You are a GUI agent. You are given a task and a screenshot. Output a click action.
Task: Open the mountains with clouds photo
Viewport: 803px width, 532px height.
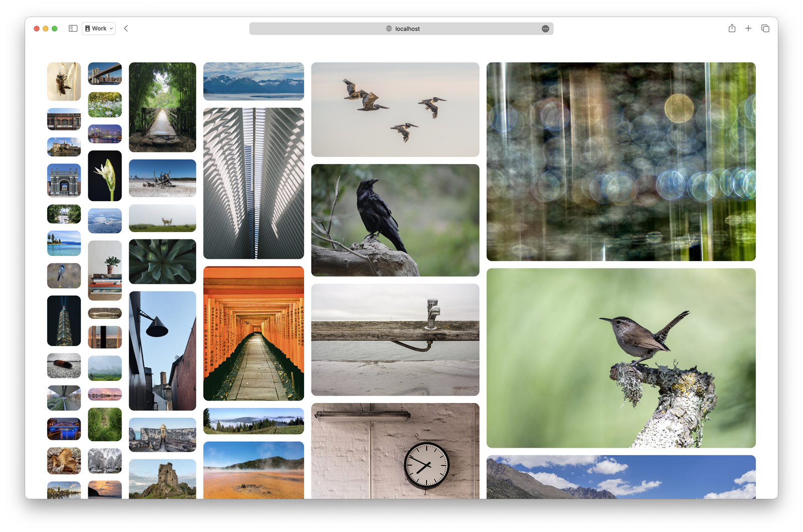[x=621, y=477]
